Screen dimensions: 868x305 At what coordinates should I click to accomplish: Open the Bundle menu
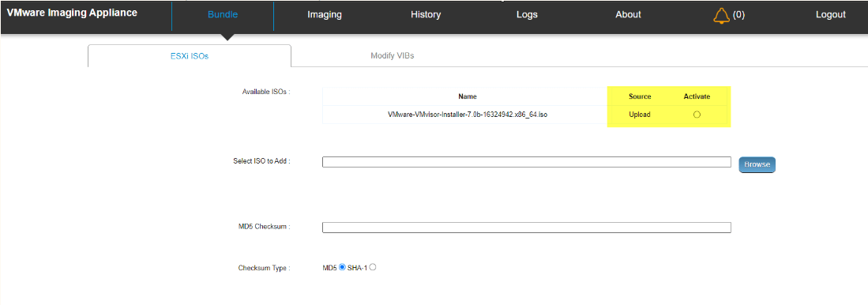(223, 15)
